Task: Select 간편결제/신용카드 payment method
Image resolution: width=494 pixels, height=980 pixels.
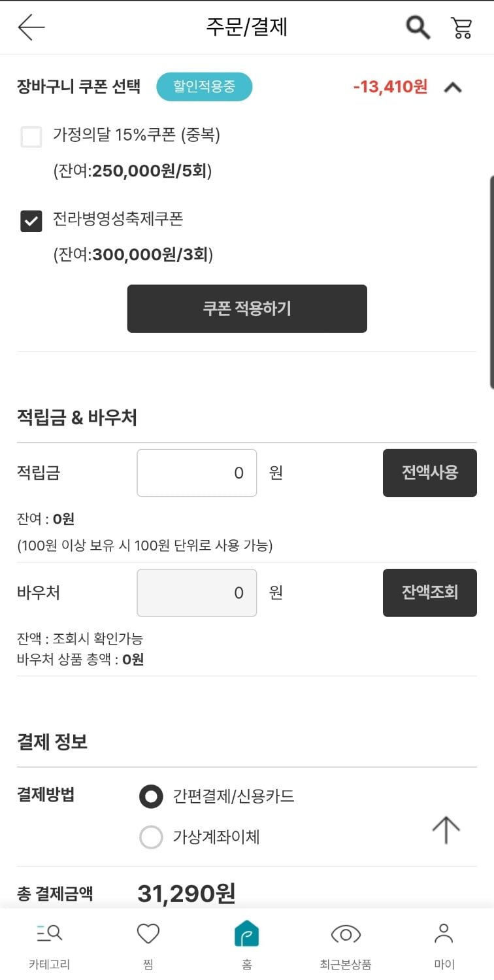Action: point(151,796)
